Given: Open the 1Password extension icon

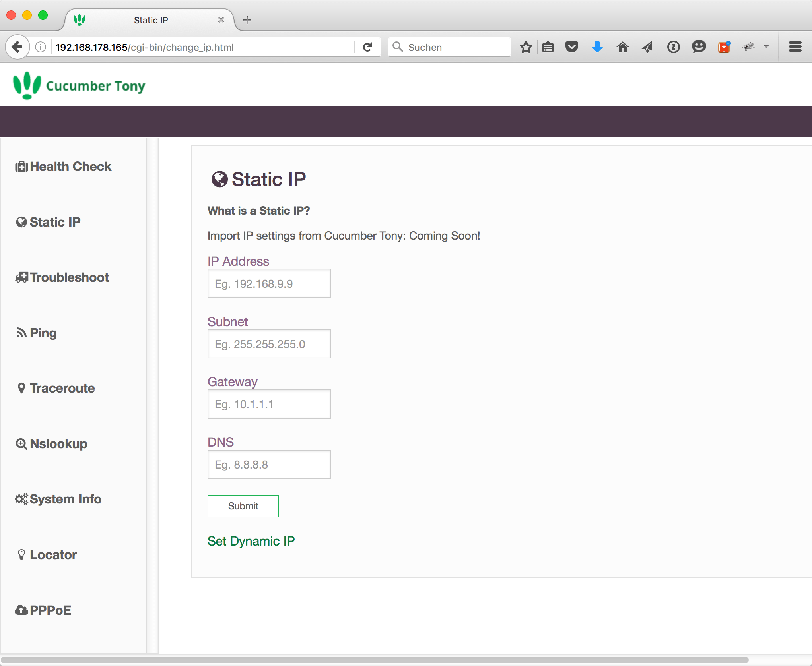Looking at the screenshot, I should (674, 47).
